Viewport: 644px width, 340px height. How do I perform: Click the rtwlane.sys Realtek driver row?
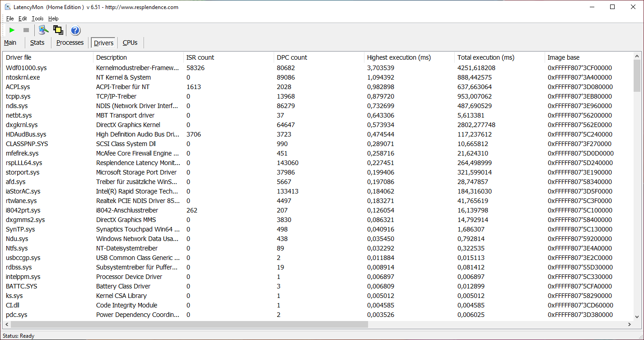[x=318, y=201]
